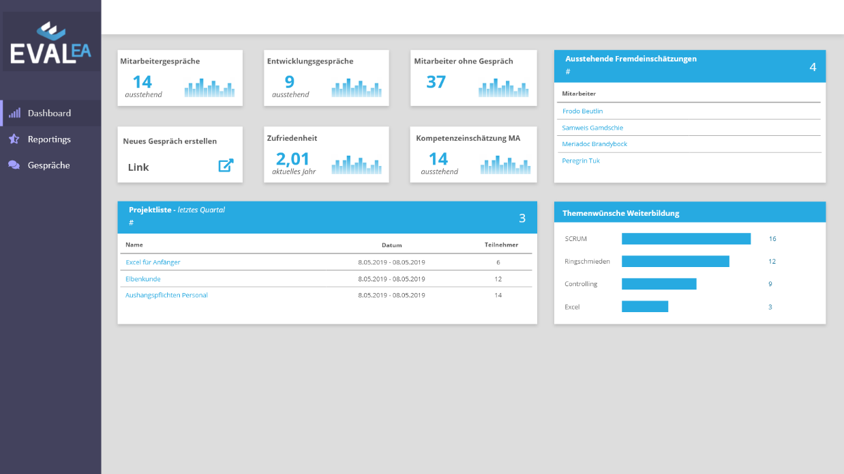Image resolution: width=844 pixels, height=474 pixels.
Task: Click the Name column header
Action: click(x=134, y=244)
